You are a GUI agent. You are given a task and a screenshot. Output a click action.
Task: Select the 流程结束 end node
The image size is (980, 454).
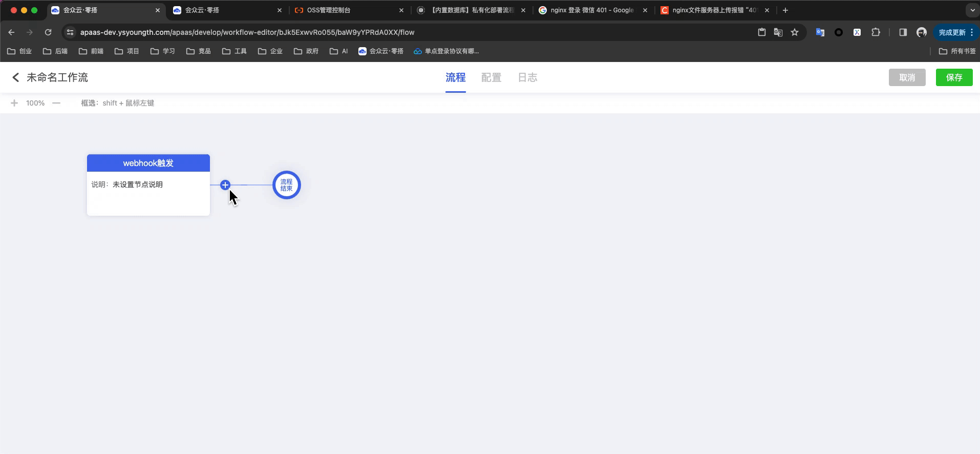coord(286,185)
